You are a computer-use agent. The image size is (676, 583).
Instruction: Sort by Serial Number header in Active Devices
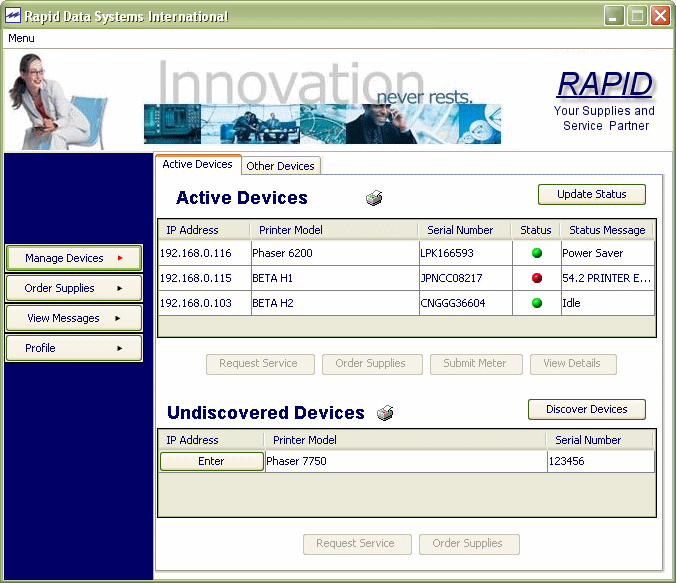pyautogui.click(x=465, y=230)
